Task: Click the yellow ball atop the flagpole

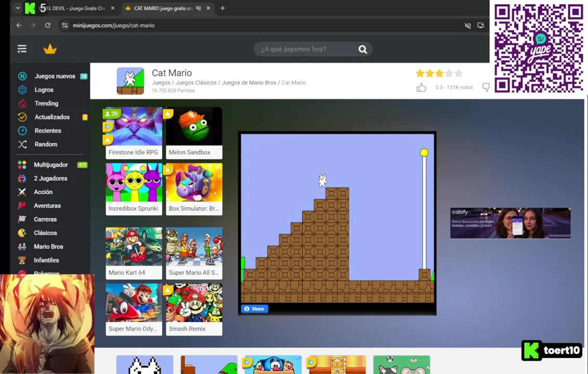Action: (x=424, y=152)
